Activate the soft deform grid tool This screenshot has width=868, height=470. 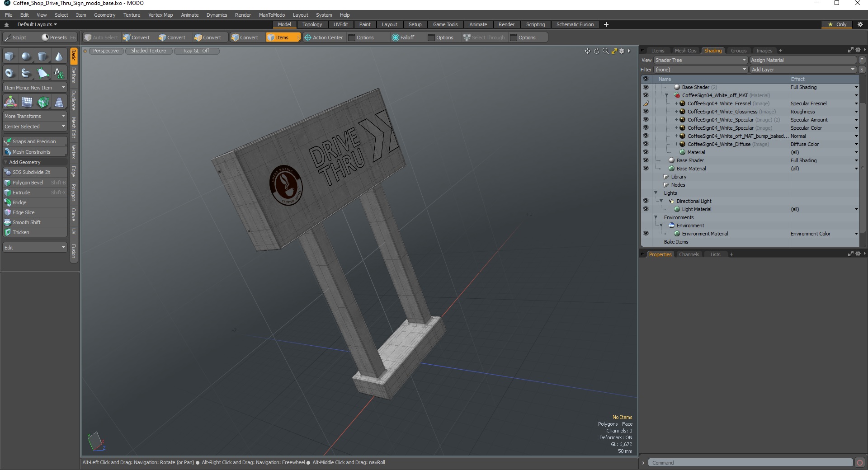26,102
